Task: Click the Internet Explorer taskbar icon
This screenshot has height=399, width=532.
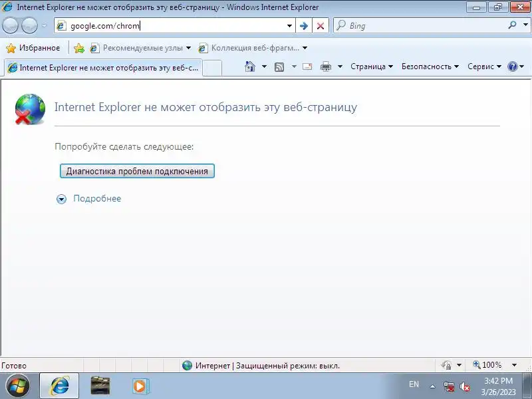Action: pyautogui.click(x=59, y=386)
